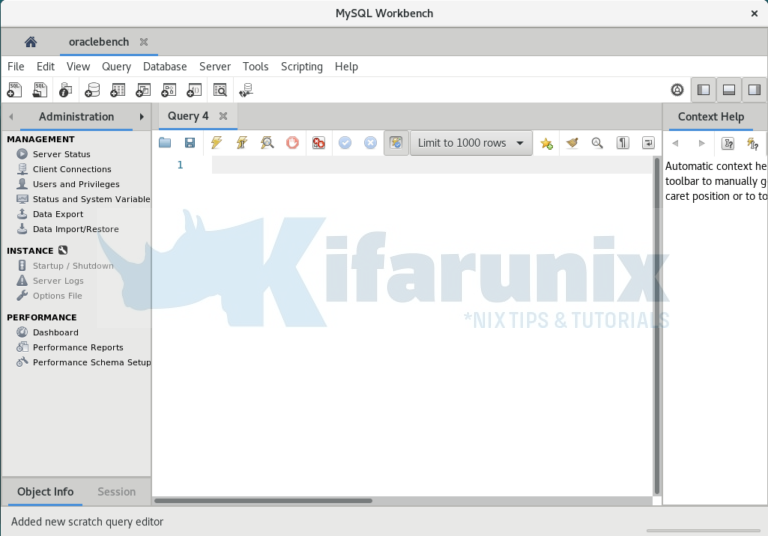Open the Query menu
Screen dimensions: 768x536
(x=116, y=66)
